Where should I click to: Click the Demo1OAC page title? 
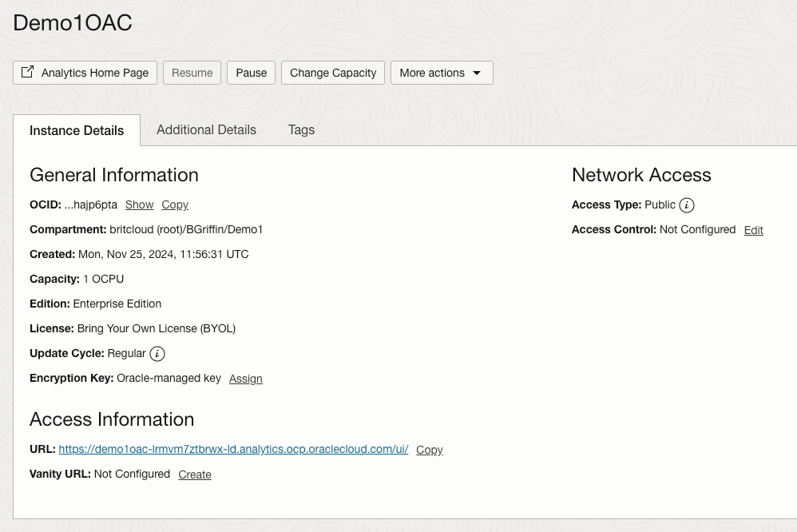[73, 23]
